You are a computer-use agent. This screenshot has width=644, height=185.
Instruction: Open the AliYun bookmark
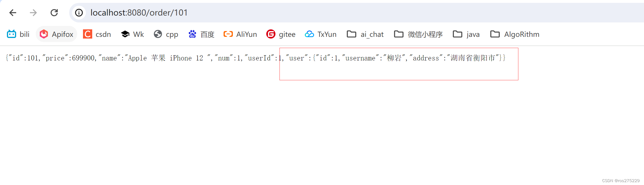[x=240, y=34]
